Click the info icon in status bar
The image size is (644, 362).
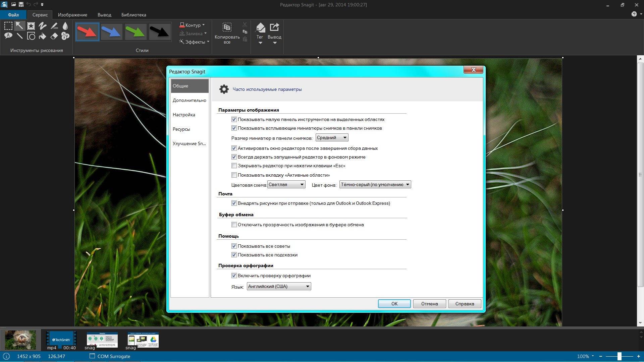pyautogui.click(x=6, y=356)
